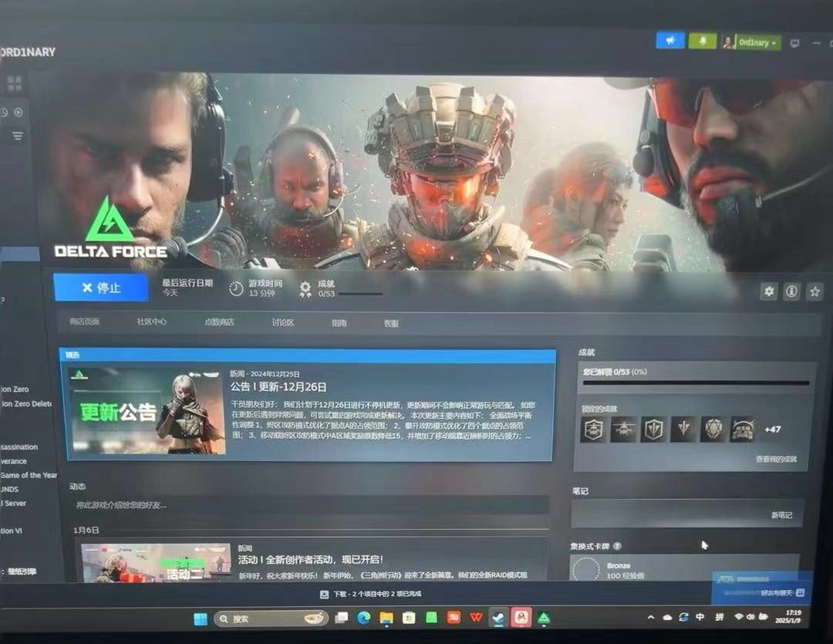The image size is (833, 644).
Task: Open 查看我的成就 view my achievements link
Action: (x=776, y=459)
